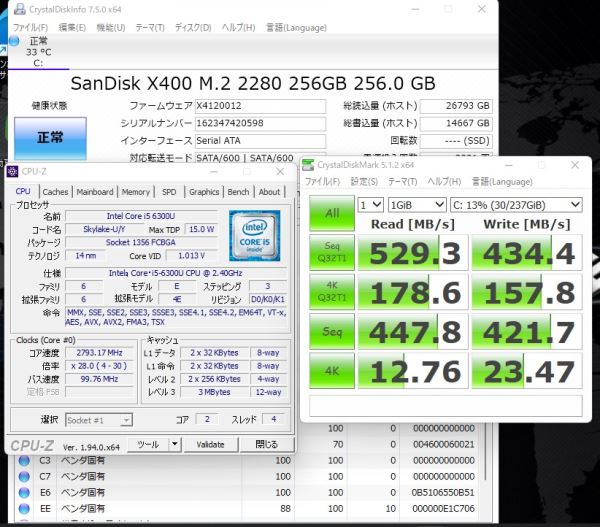This screenshot has width=600, height=527.
Task: Click Seq Q32T1 write result 434.4
Action: 527,253
